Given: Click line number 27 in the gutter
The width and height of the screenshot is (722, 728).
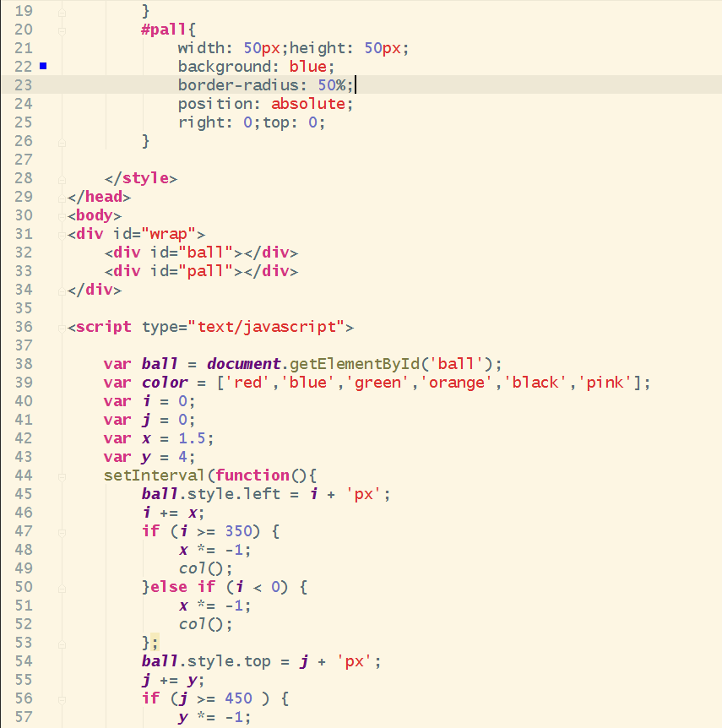Looking at the screenshot, I should [x=23, y=160].
